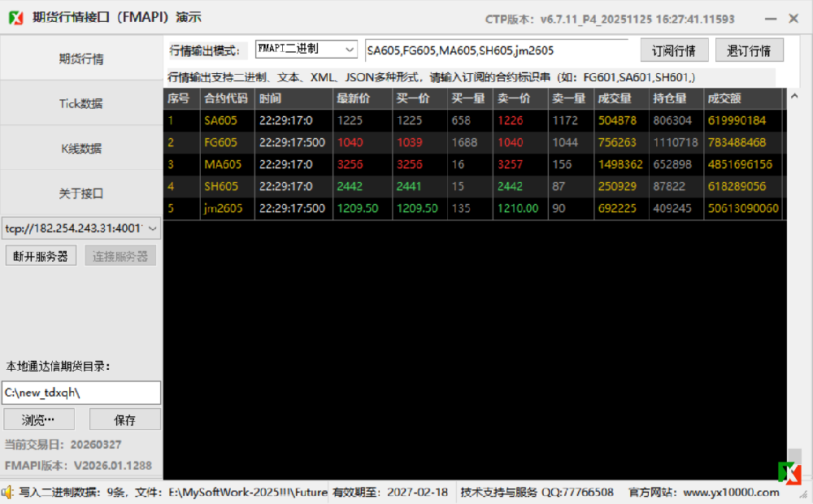Viewport: 813px width, 504px height.
Task: Click the 退订行情 button
Action: pos(749,50)
